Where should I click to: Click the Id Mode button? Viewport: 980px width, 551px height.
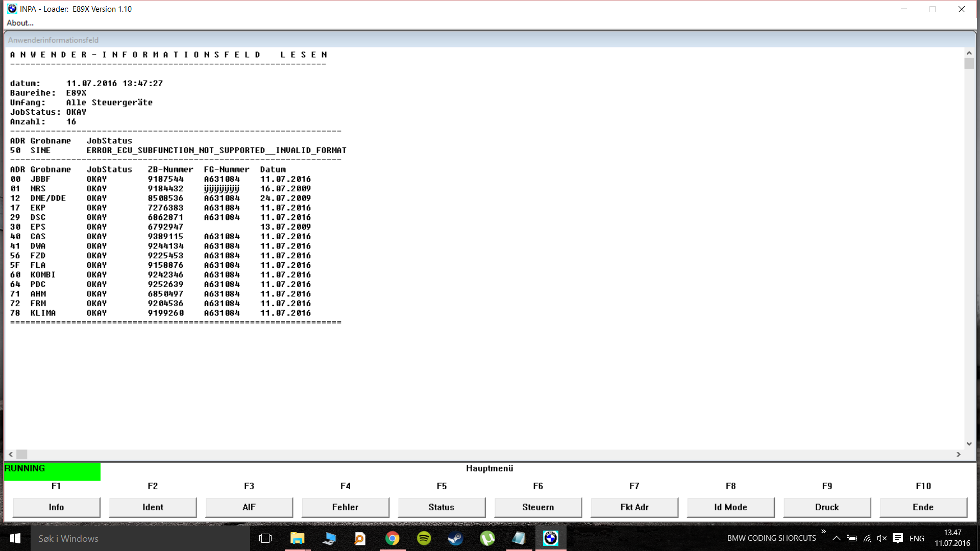730,507
